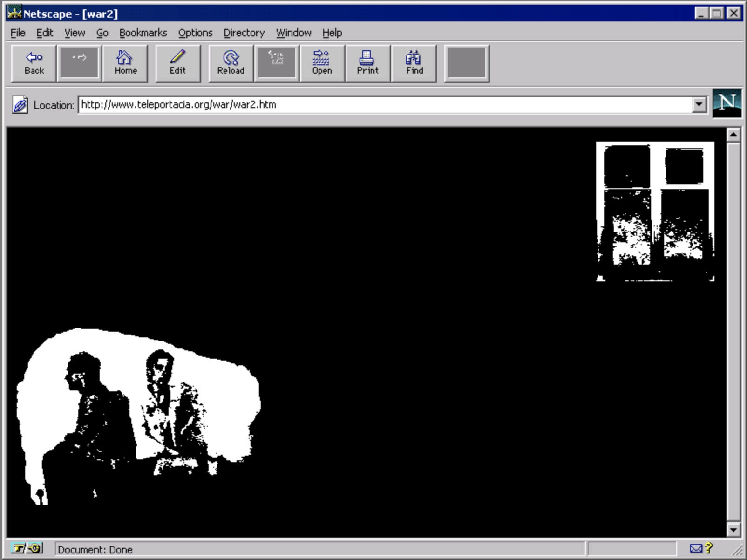This screenshot has height=560, width=747.
Task: Open mail via envelope status icon
Action: (696, 548)
